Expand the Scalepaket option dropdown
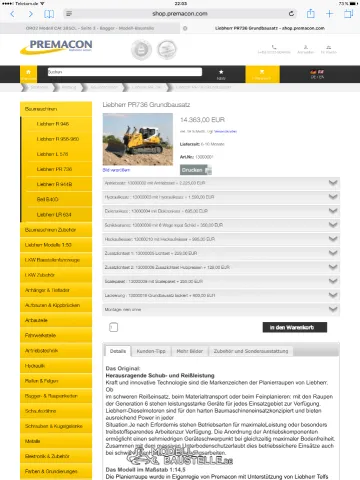This screenshot has width=360, height=480. [x=221, y=281]
